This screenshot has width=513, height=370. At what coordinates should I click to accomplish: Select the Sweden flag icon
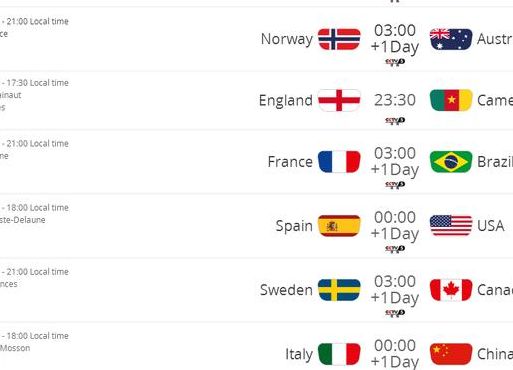(339, 290)
